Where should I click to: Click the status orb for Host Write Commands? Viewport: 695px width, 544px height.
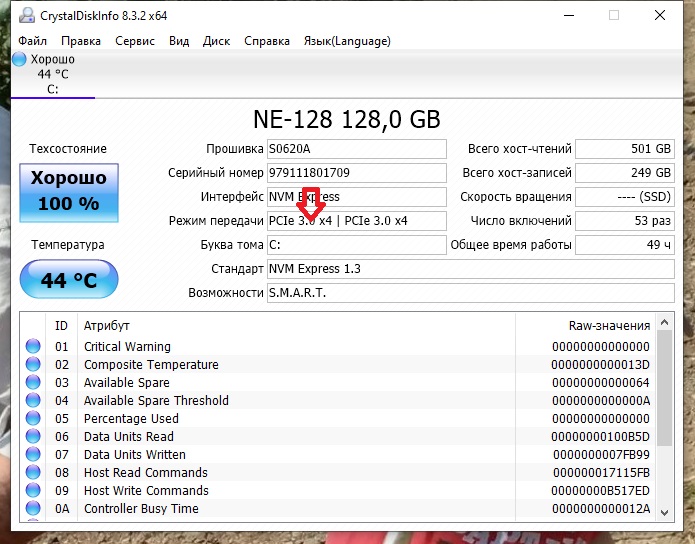[33, 491]
